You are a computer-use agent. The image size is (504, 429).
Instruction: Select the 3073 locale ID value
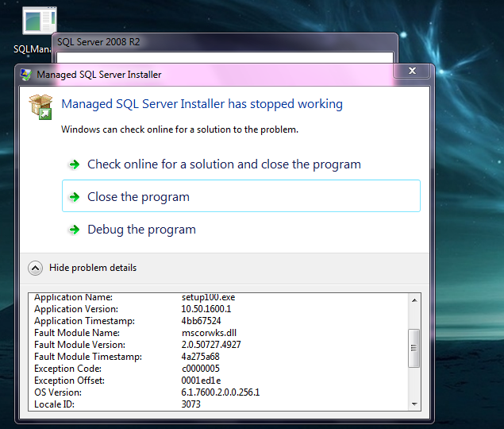[191, 404]
